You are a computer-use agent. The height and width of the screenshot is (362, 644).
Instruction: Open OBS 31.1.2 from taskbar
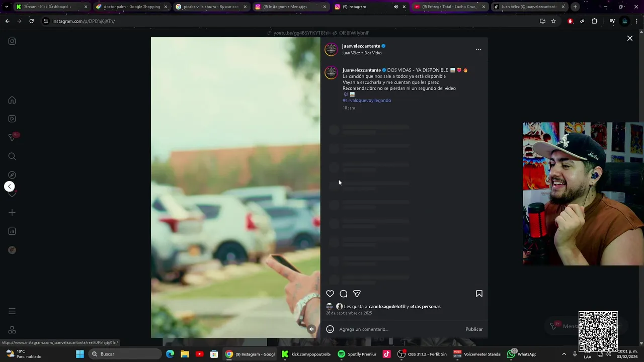[x=422, y=354]
